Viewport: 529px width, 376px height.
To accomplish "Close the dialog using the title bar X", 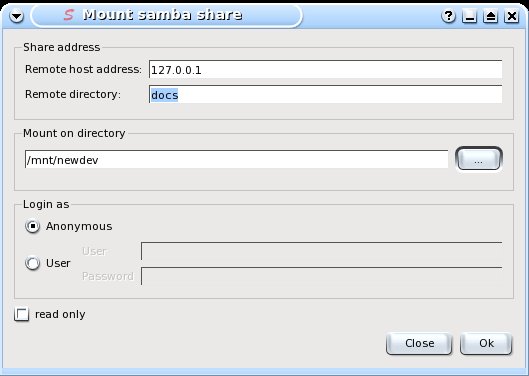I will pos(511,16).
